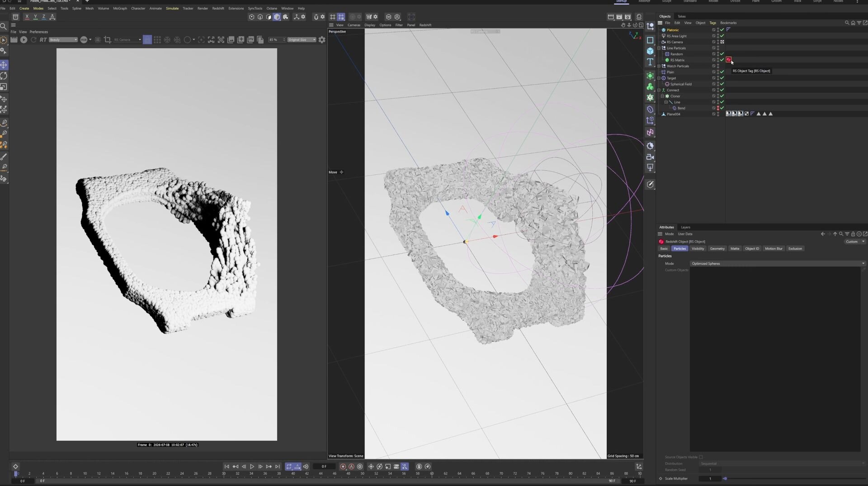Open the Custom layout dropdown in Attributes
The width and height of the screenshot is (868, 486).
(854, 242)
